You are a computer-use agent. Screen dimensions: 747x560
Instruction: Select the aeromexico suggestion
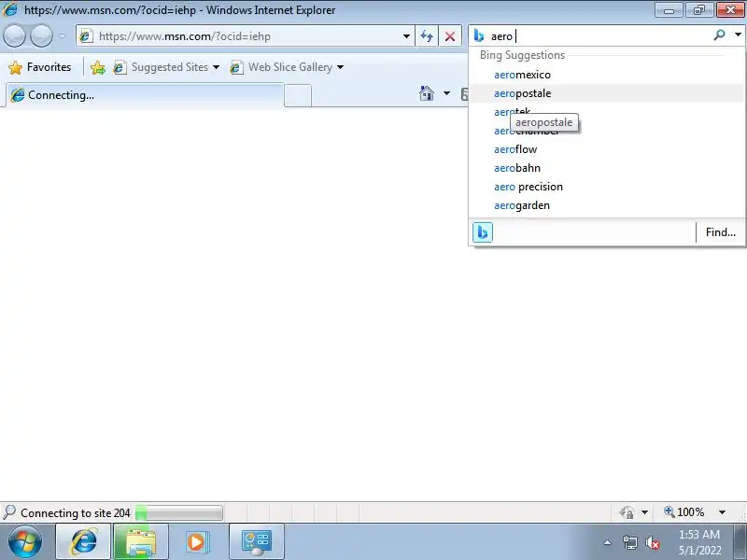(606, 75)
